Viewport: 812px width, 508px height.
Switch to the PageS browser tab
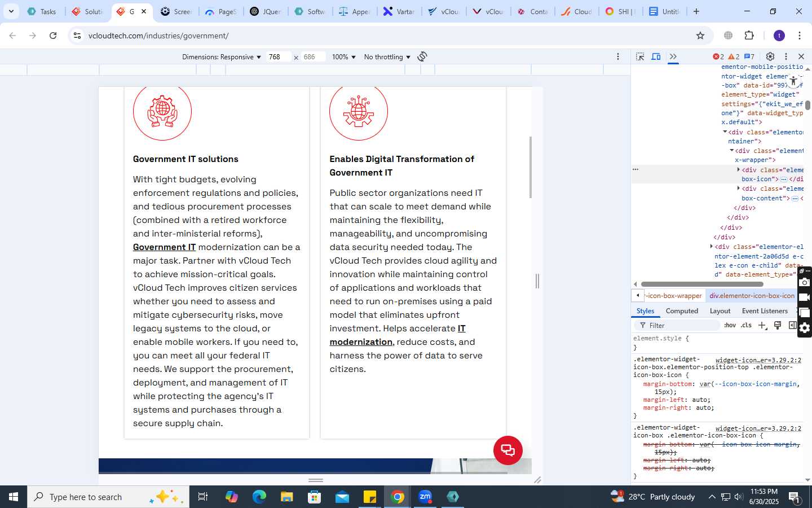tap(221, 11)
